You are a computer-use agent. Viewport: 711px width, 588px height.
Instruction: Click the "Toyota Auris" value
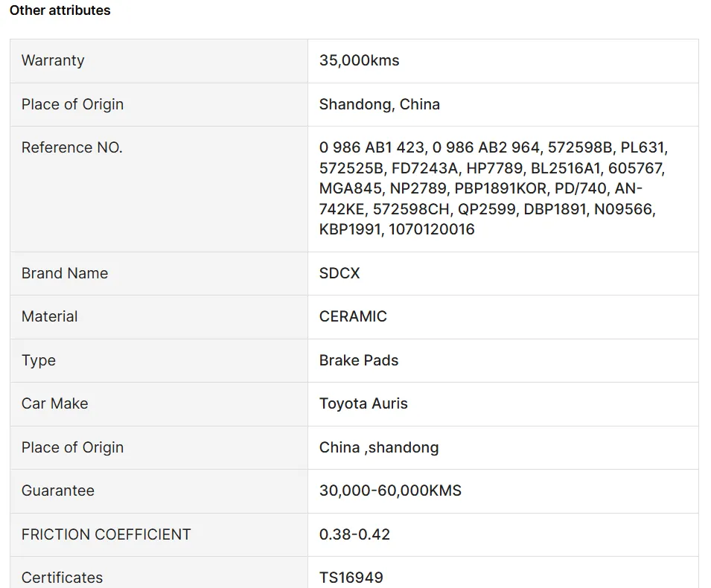click(363, 403)
